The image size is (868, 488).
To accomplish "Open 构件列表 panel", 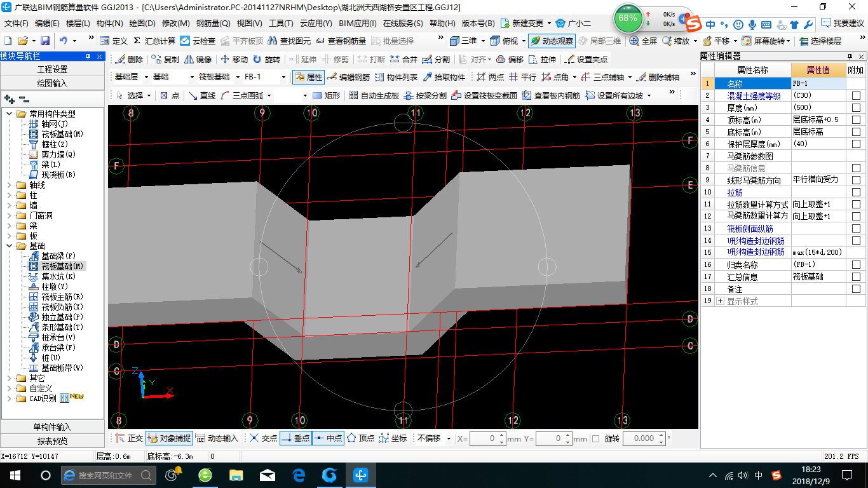I will click(x=397, y=78).
